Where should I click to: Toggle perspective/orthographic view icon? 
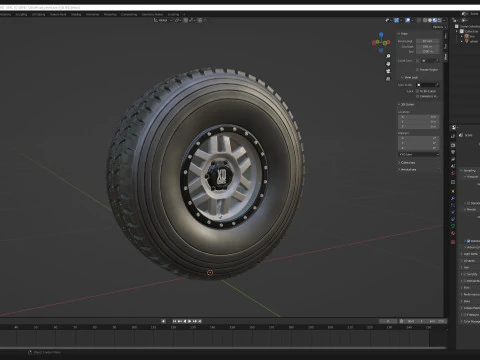[388, 79]
